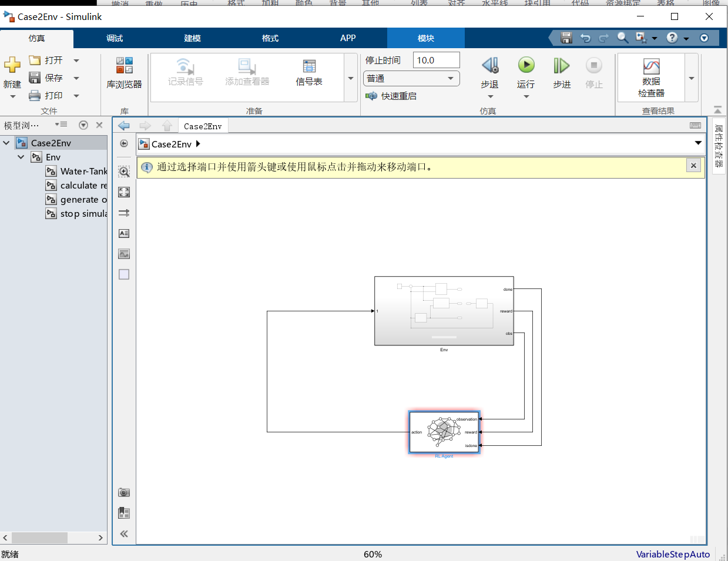728x561 pixels.
Task: Switch to the 仿真 tab
Action: [x=36, y=38]
